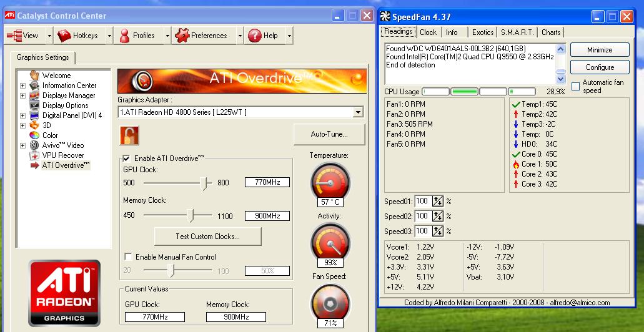
Task: Click the Information Center tree icon
Action: [34, 85]
